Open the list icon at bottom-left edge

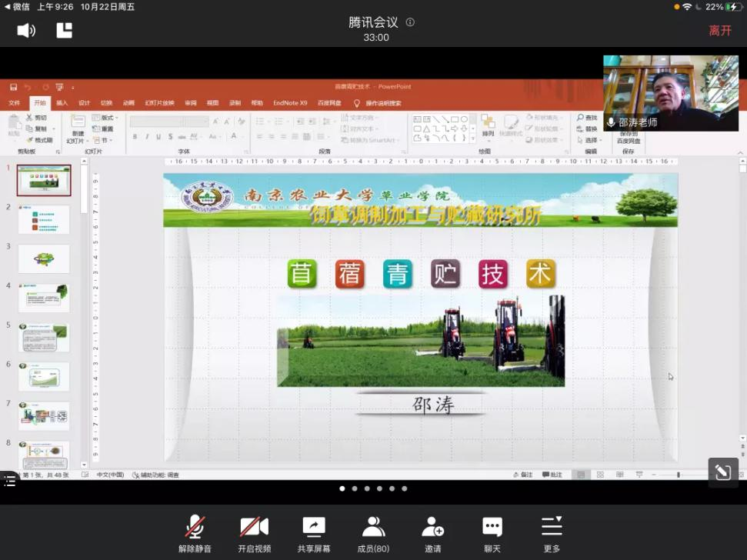pos(8,481)
